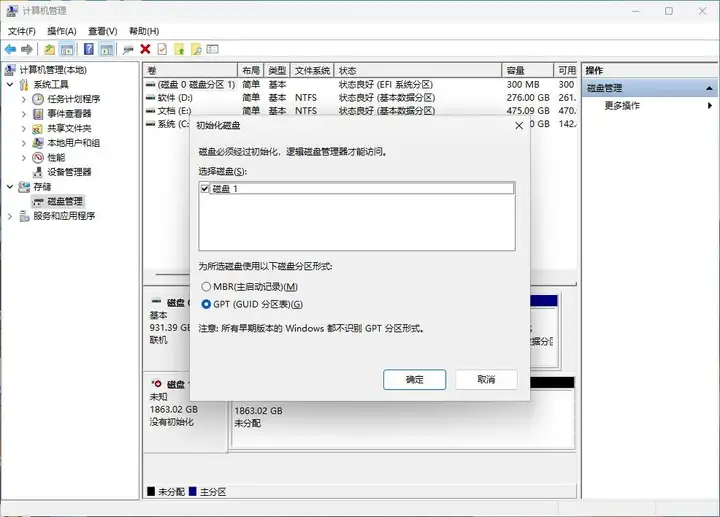Select Computer Management (Local) root node

(x=53, y=70)
